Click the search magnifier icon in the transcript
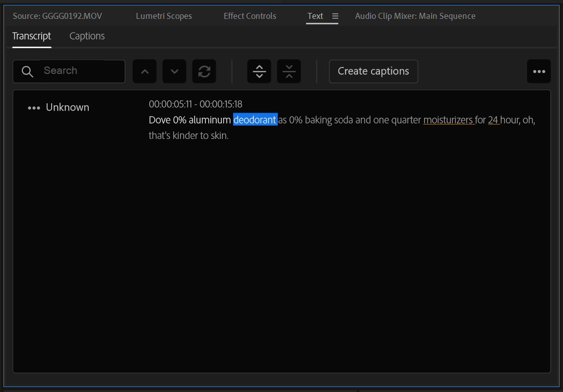The width and height of the screenshot is (563, 392). [x=27, y=71]
